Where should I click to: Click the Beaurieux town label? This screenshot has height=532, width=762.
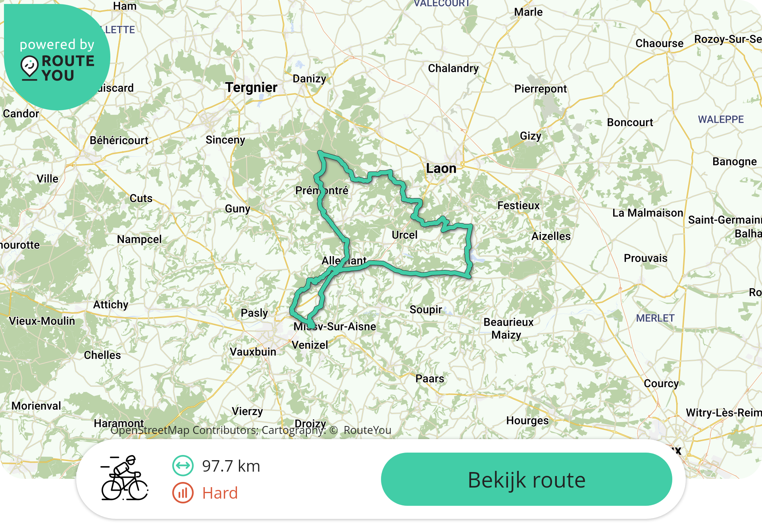[508, 322]
